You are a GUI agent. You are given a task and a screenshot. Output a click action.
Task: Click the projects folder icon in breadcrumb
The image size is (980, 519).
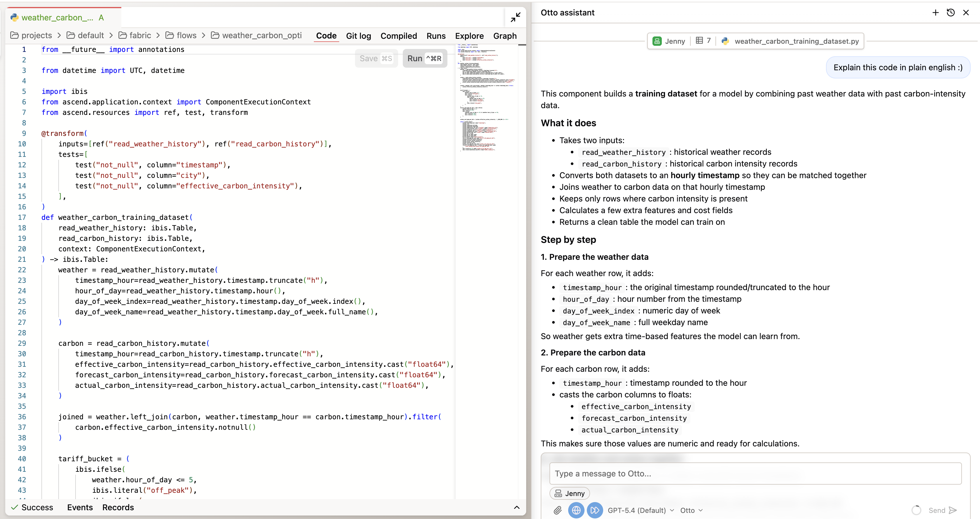point(15,35)
